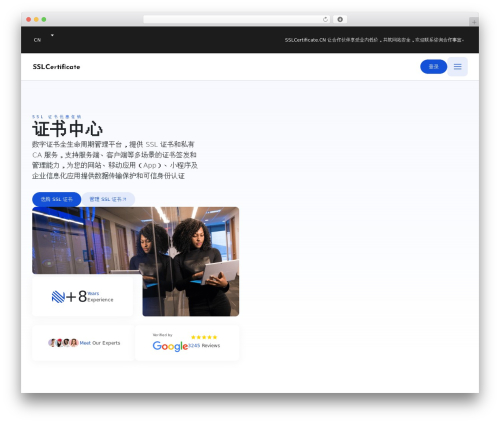Click the five-star rating icons
Image resolution: width=500 pixels, height=423 pixels.
tap(204, 337)
